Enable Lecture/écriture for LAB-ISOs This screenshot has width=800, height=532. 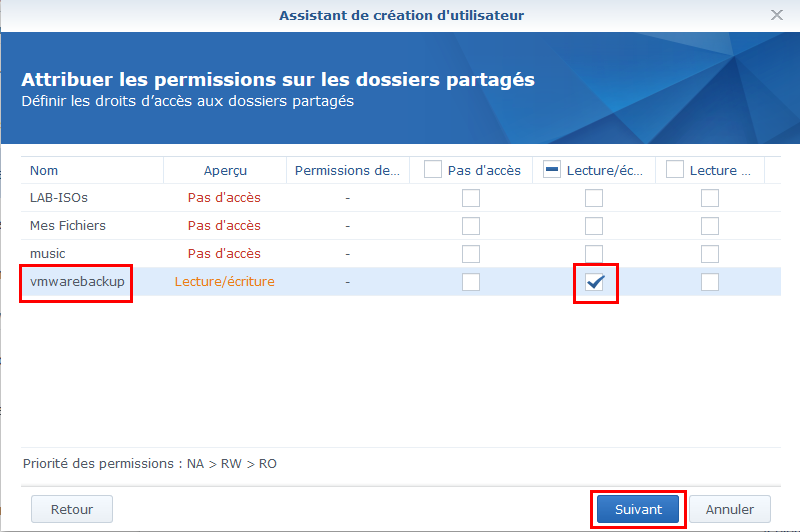click(593, 198)
